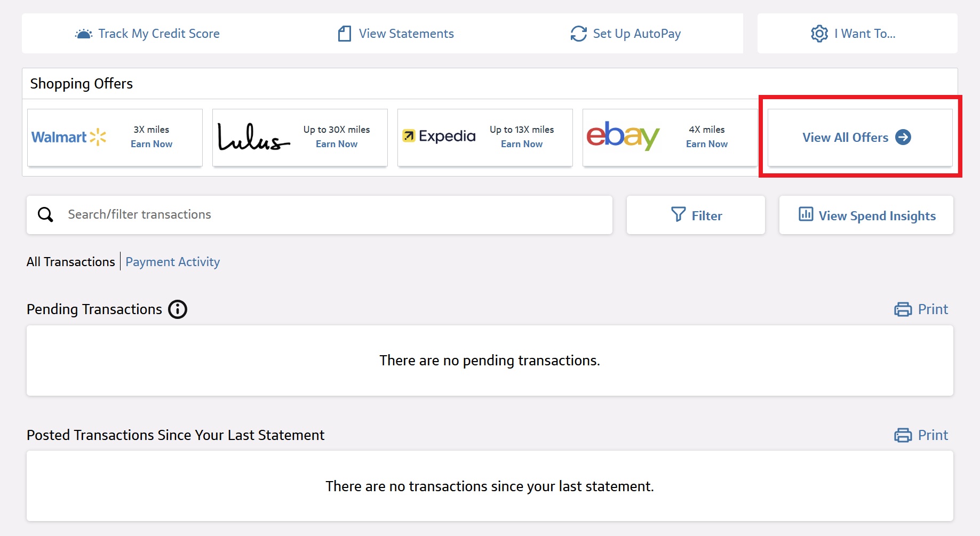Open the Expedia 13X miles offer
Image resolution: width=980 pixels, height=536 pixels.
(485, 138)
